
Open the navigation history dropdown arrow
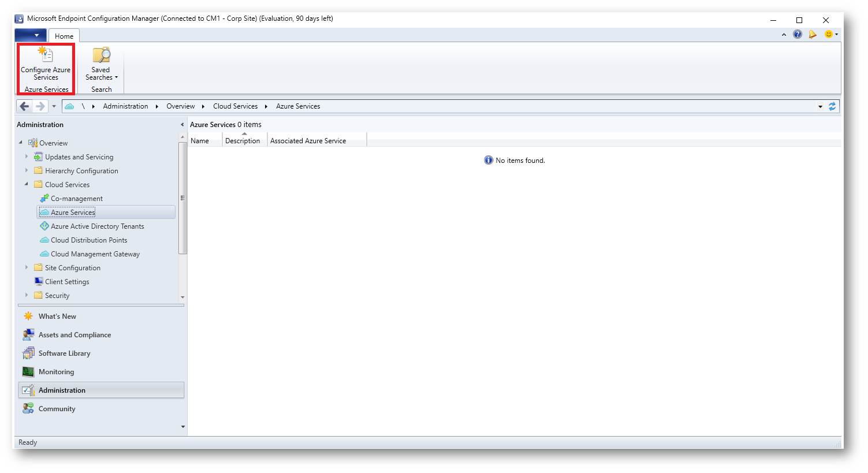54,106
